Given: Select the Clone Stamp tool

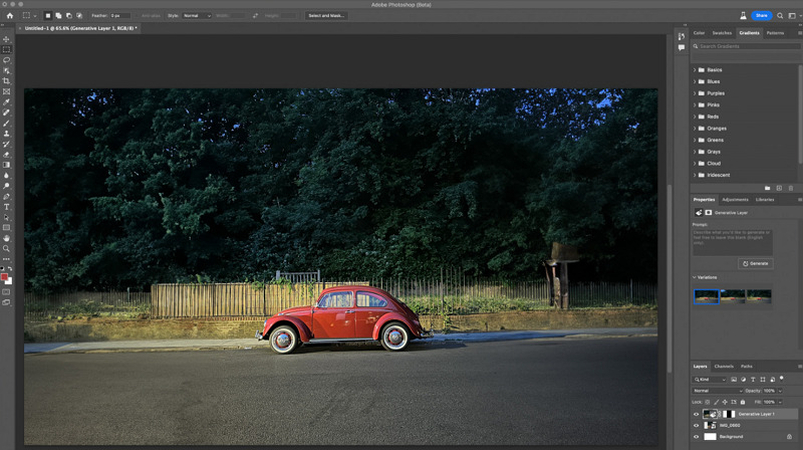Looking at the screenshot, I should tap(6, 134).
